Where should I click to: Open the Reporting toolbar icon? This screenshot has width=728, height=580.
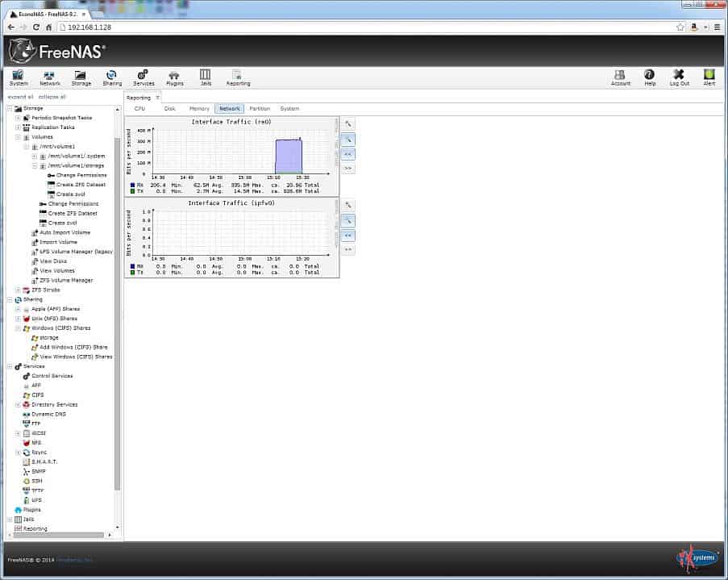pyautogui.click(x=238, y=77)
